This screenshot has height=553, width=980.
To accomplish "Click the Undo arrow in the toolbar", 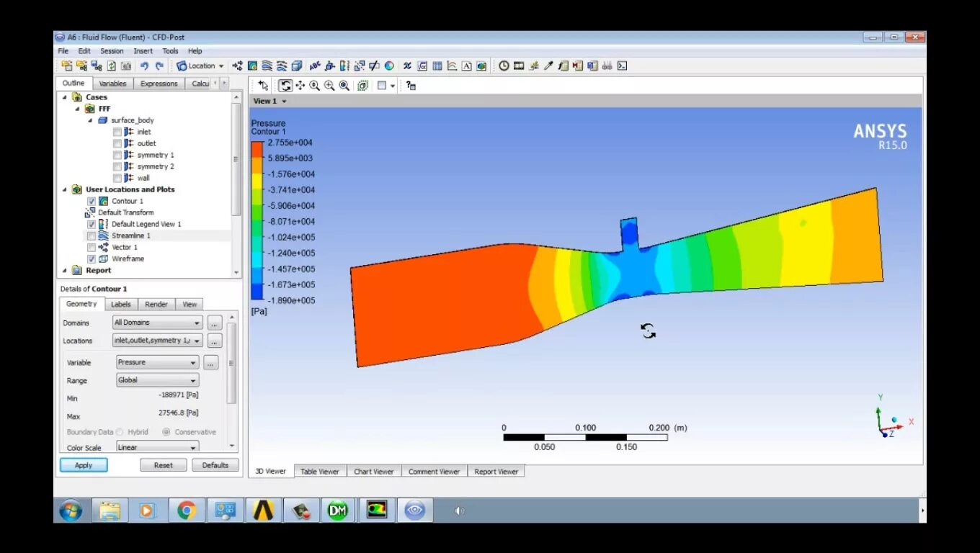I will [144, 66].
